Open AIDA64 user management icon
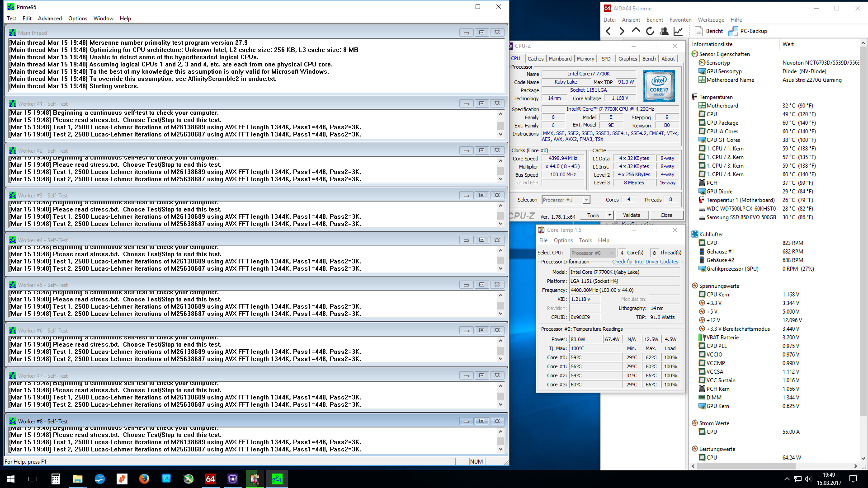The image size is (868, 488). pos(664,31)
